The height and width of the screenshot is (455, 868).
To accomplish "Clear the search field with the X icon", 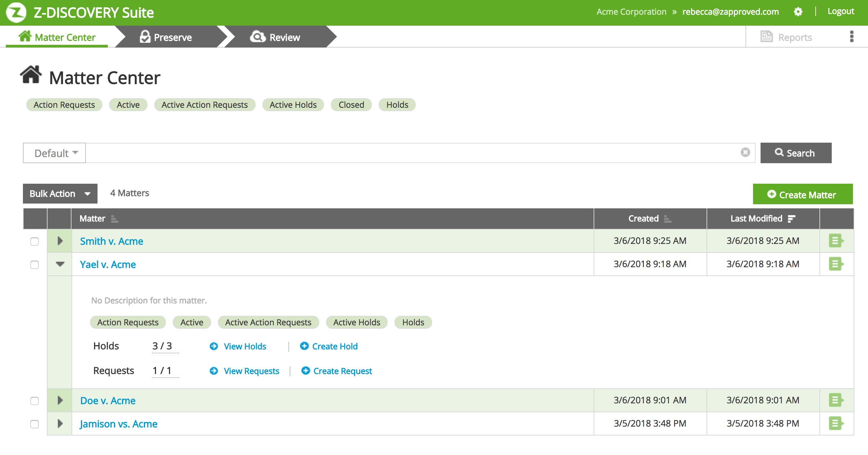I will [x=745, y=153].
